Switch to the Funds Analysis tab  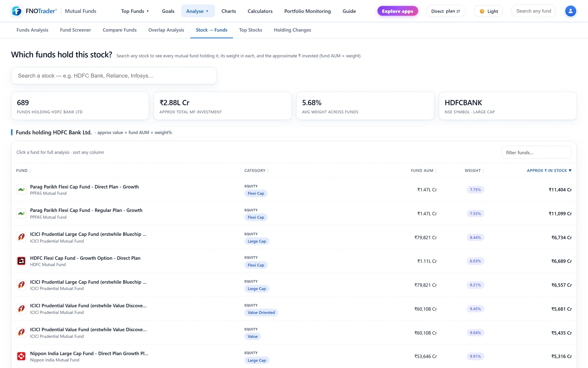(x=32, y=30)
